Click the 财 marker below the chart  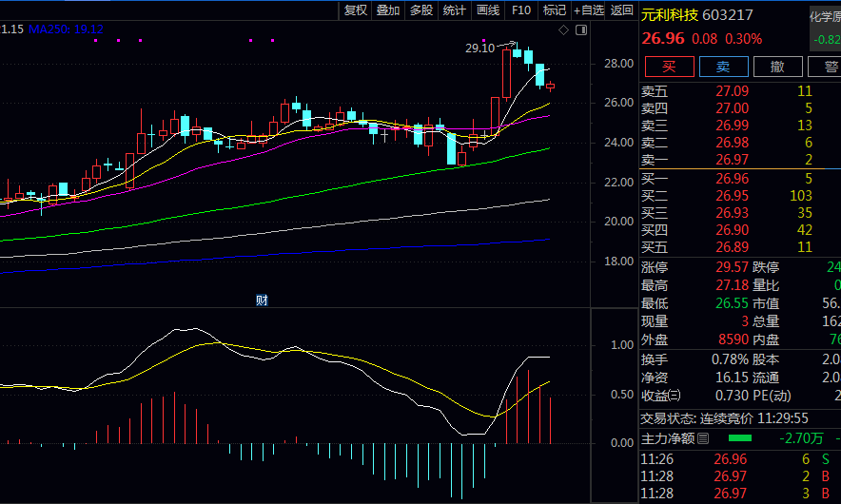tap(262, 300)
